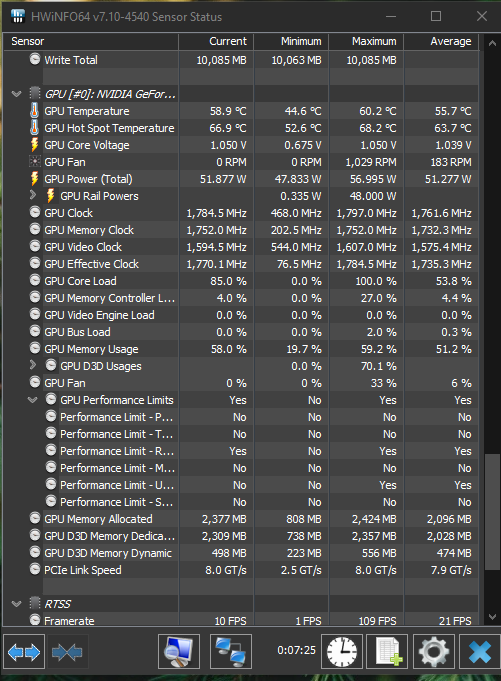Start logging with the sheet-plus icon

point(387,651)
